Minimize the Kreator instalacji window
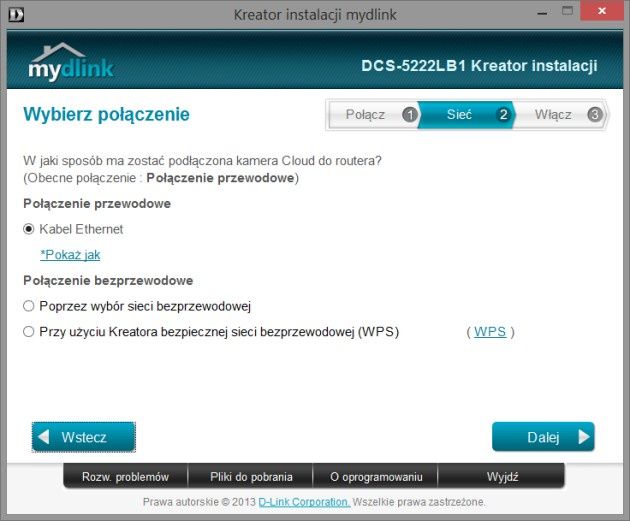Image resolution: width=630 pixels, height=521 pixels. pyautogui.click(x=542, y=12)
